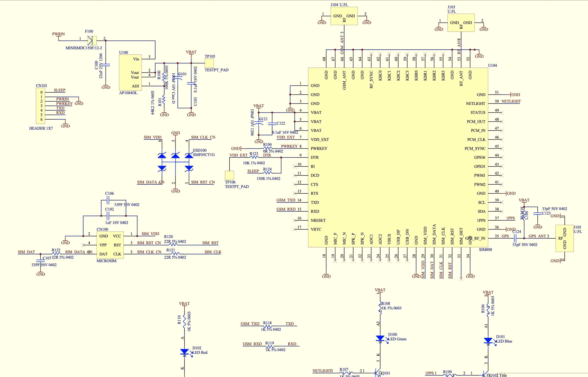Click the NETLIGHT net label on pin 50

click(x=511, y=101)
